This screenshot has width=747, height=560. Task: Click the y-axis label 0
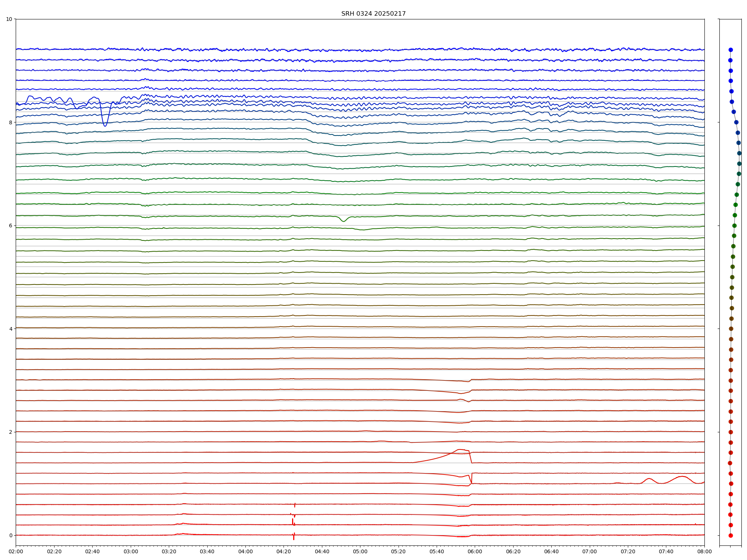pos(10,535)
